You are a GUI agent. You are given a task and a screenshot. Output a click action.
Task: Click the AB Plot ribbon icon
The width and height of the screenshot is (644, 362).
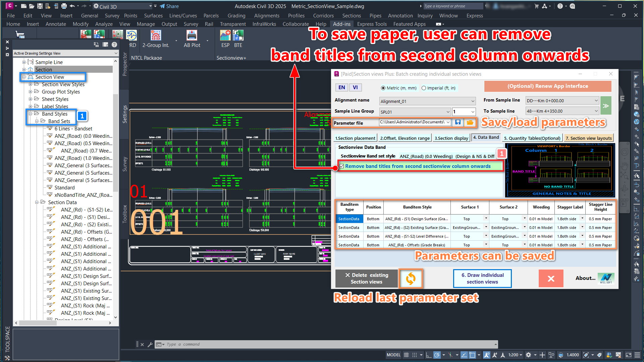click(192, 36)
